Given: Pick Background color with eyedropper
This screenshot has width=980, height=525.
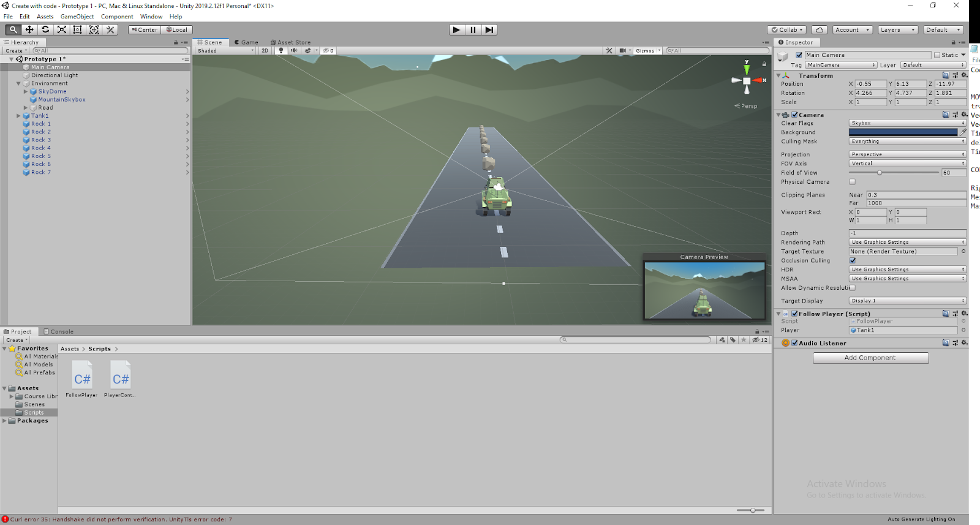Looking at the screenshot, I should [x=963, y=132].
